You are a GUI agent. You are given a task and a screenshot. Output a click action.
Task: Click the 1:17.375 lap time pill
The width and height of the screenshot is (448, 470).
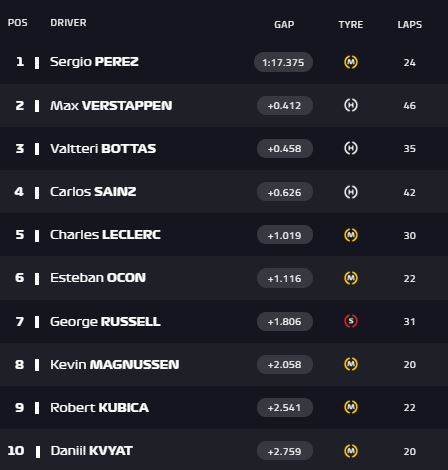(283, 62)
